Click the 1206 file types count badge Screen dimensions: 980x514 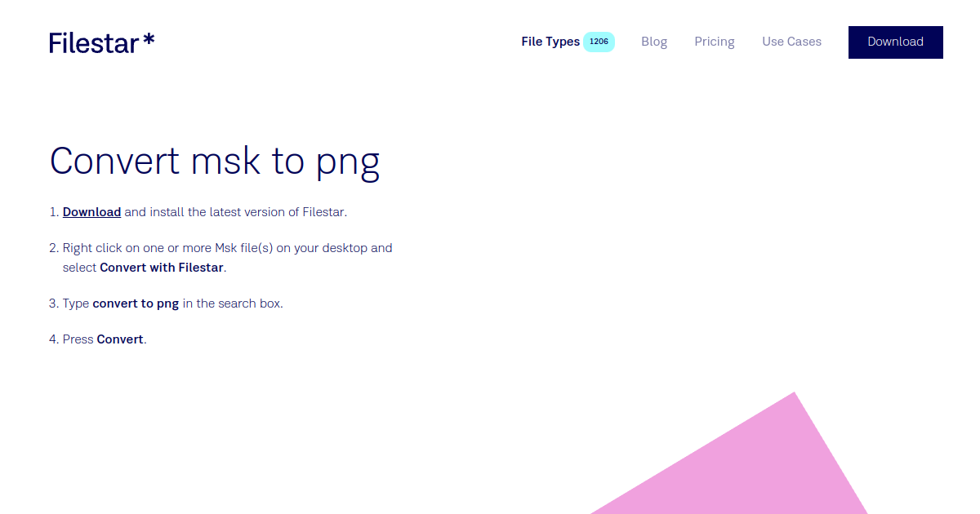pos(599,41)
